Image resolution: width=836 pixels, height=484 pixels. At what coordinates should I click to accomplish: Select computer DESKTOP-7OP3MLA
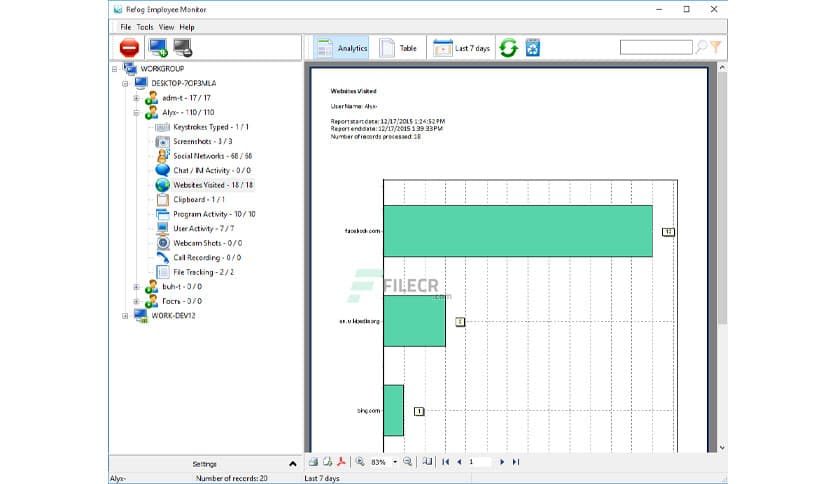183,83
